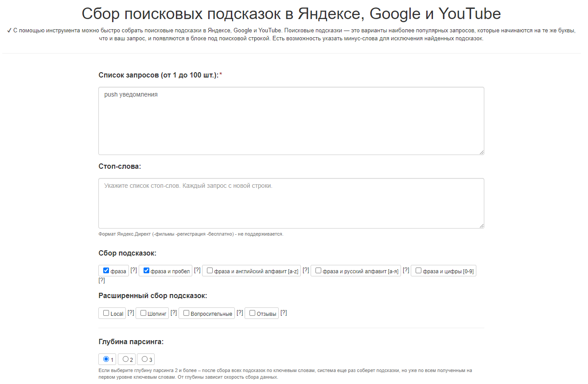The height and width of the screenshot is (384, 588).
Task: Focus the Стоп-слова text area
Action: point(291,203)
